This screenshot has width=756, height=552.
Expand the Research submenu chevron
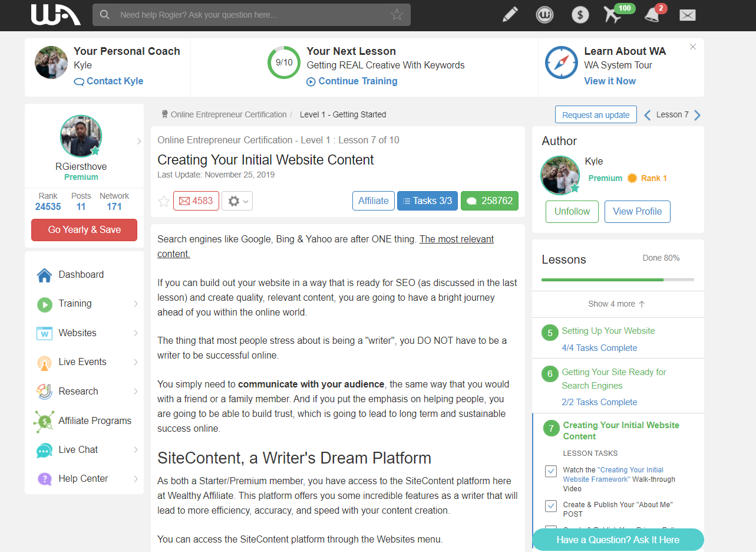click(136, 392)
